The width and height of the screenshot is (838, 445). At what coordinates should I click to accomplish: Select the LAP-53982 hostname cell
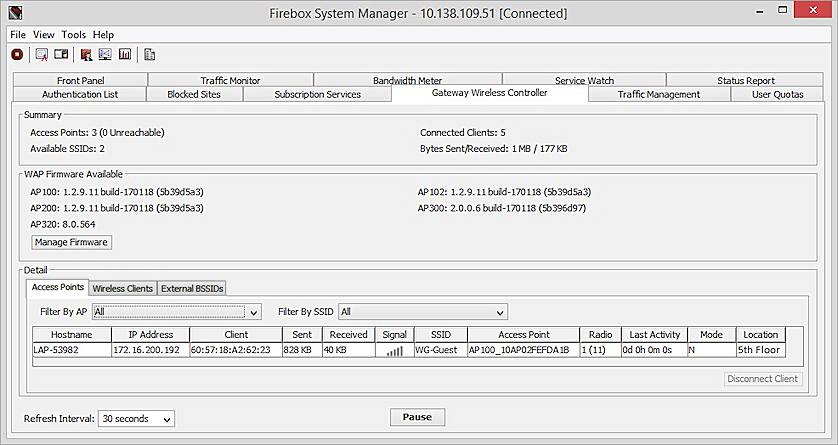tap(72, 350)
